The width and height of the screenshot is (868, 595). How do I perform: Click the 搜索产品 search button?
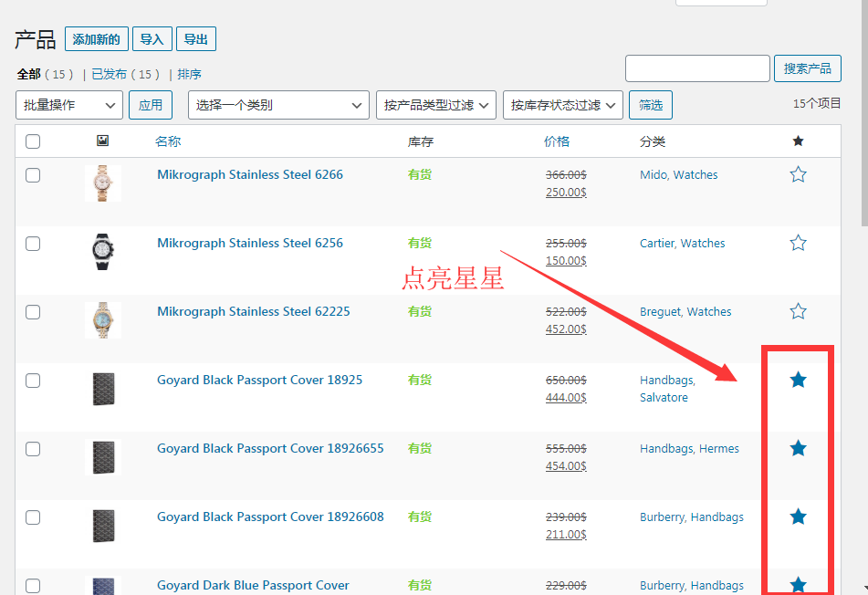pos(808,68)
